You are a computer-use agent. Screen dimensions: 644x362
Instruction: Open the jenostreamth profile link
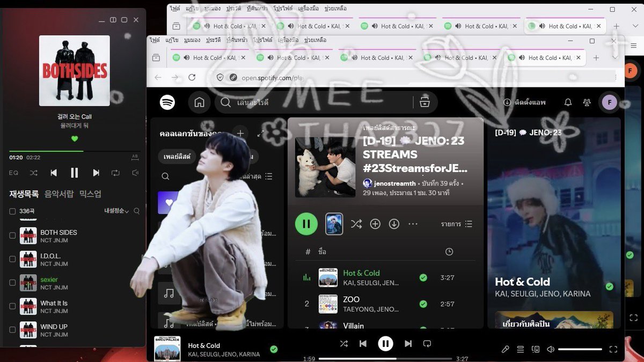coord(395,183)
